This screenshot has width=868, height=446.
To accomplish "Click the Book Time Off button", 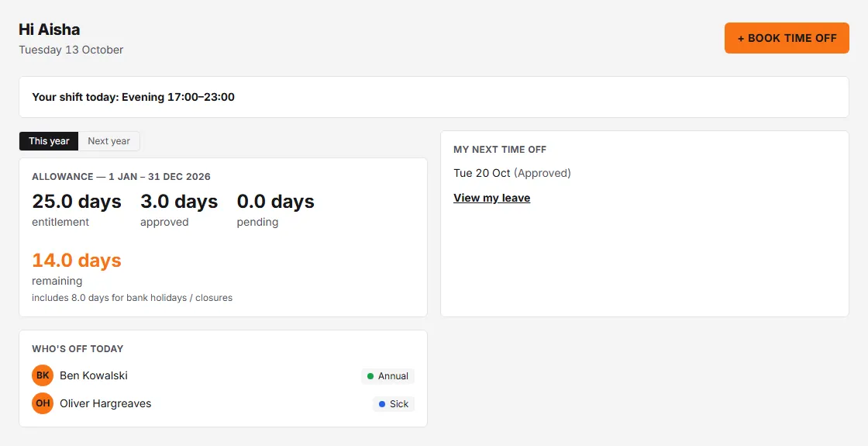I will coord(787,38).
